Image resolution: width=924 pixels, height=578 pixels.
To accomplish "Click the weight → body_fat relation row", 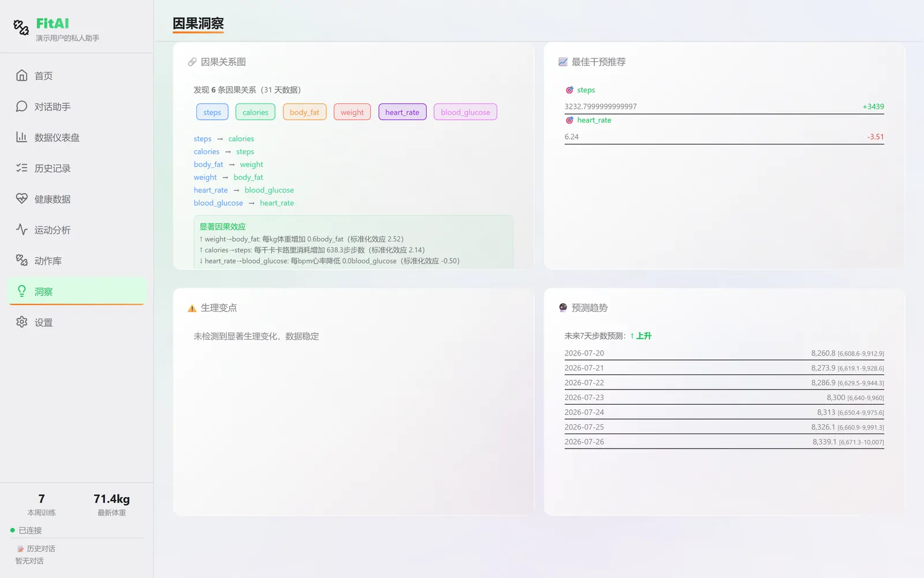I will (x=229, y=177).
